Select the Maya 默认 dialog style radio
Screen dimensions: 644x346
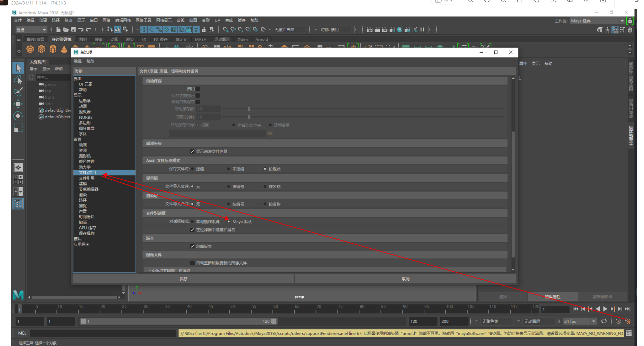[x=229, y=222]
